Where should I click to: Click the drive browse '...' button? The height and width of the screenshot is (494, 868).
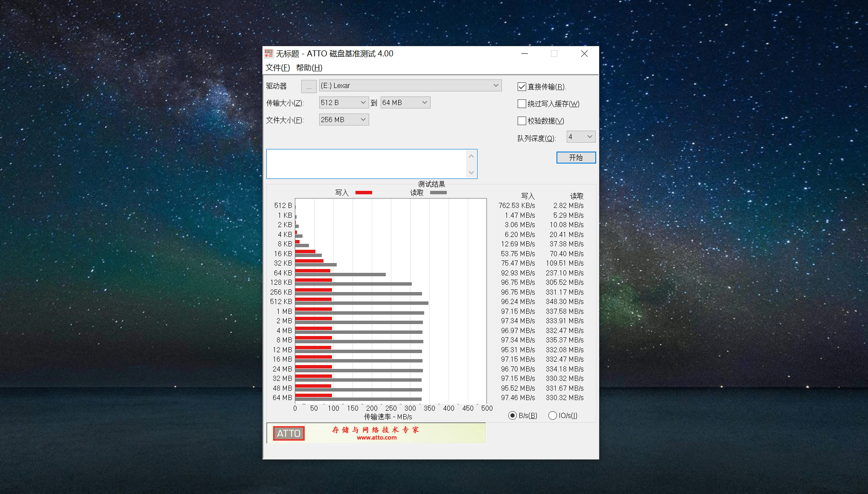tap(309, 86)
